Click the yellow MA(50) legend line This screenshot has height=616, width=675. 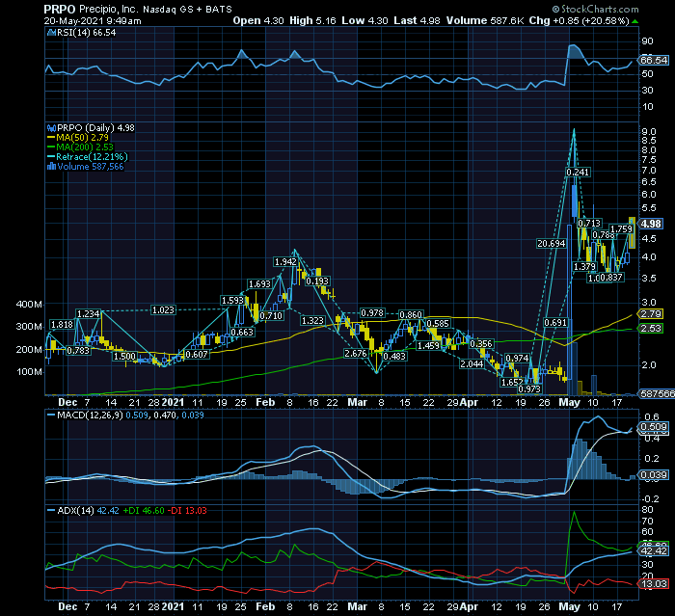[x=51, y=138]
